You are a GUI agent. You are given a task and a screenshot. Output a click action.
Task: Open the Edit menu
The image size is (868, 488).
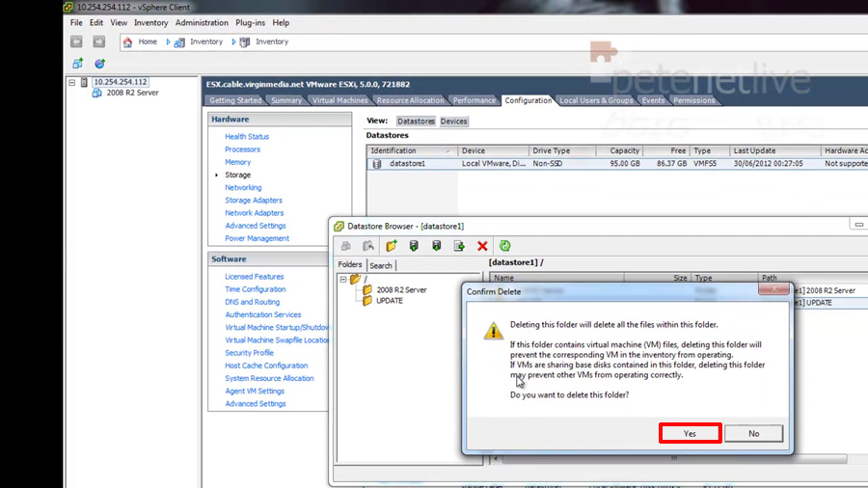[96, 23]
